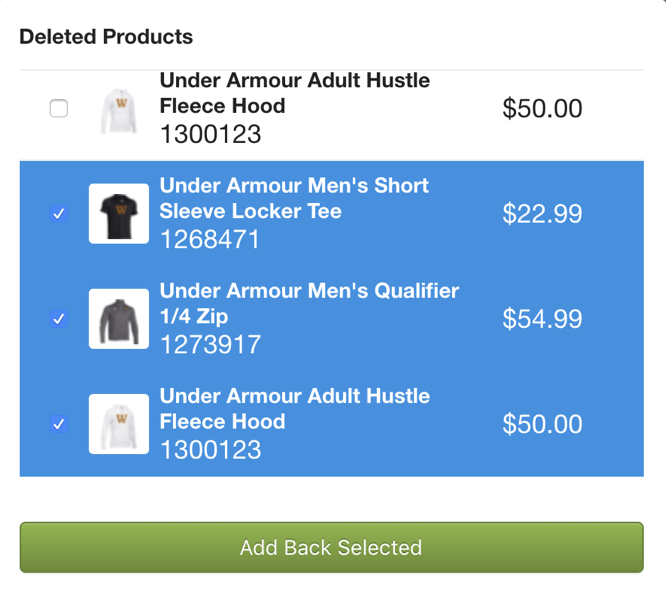Click the gray Qualifier 1/4 Zip thumbnail

pyautogui.click(x=119, y=319)
